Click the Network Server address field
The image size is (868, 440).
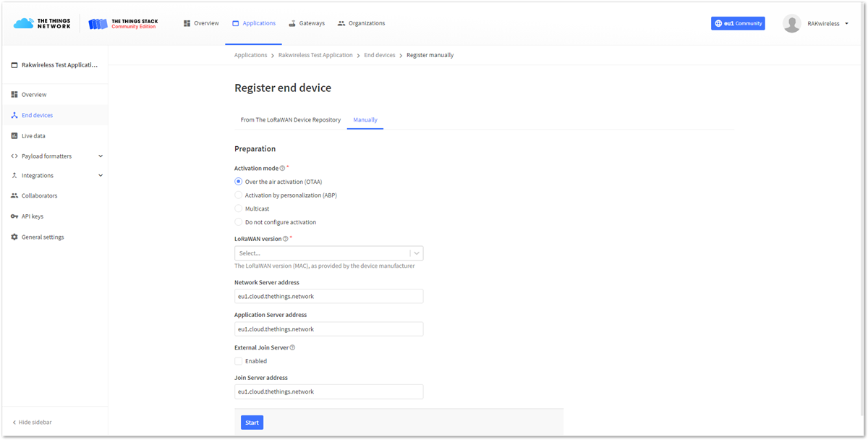pyautogui.click(x=328, y=297)
